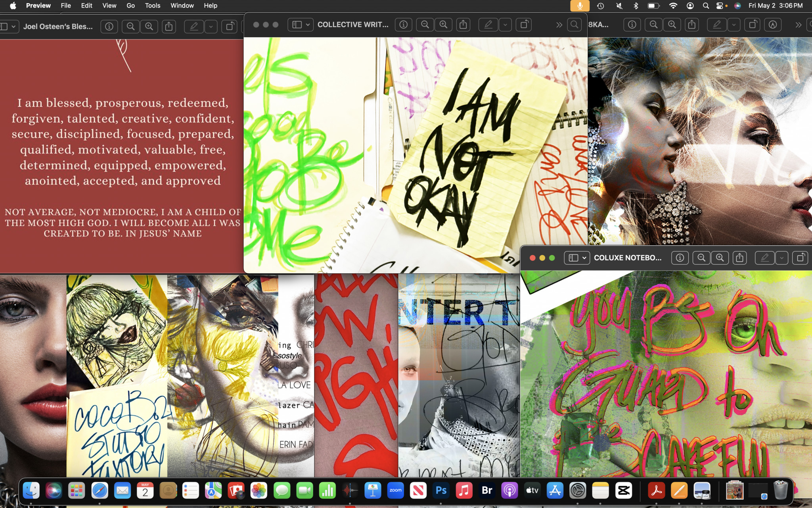
Task: Click search magnifier in COLLECTIVE WRIT toolbar
Action: coord(574,25)
